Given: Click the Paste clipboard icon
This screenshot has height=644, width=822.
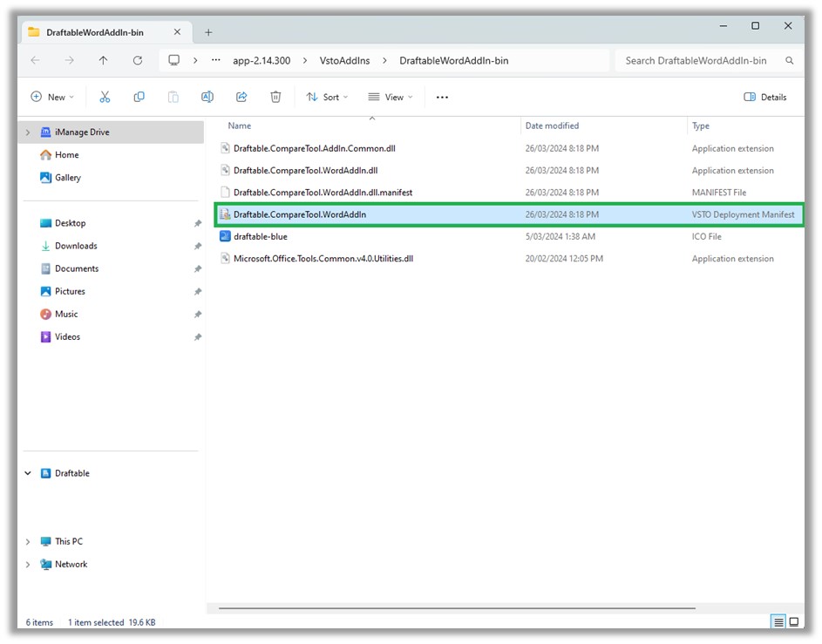Looking at the screenshot, I should 173,97.
